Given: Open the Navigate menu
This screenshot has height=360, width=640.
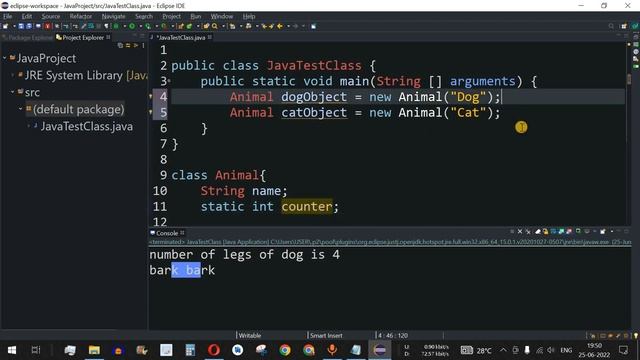Looking at the screenshot, I should click(x=113, y=16).
